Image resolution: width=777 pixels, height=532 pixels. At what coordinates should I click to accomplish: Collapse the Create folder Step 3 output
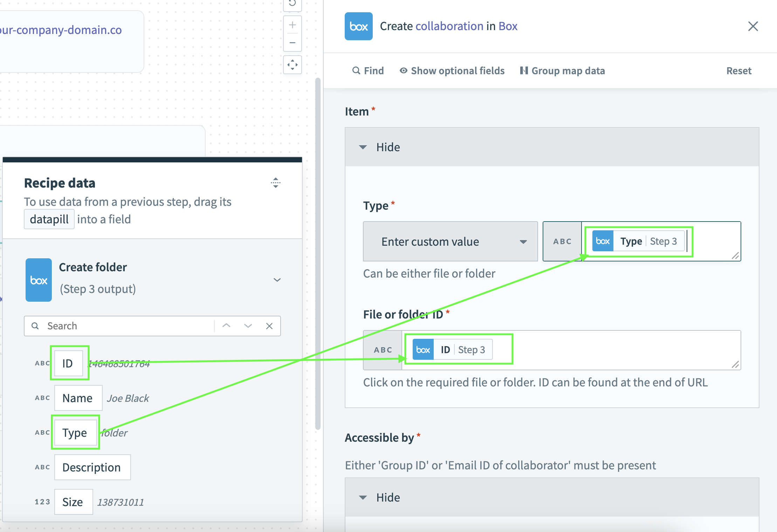(277, 280)
